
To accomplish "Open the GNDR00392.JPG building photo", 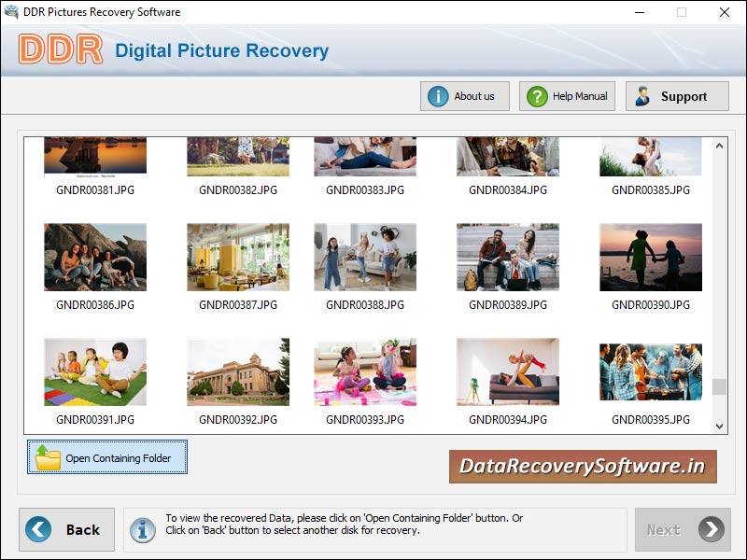I will (236, 370).
